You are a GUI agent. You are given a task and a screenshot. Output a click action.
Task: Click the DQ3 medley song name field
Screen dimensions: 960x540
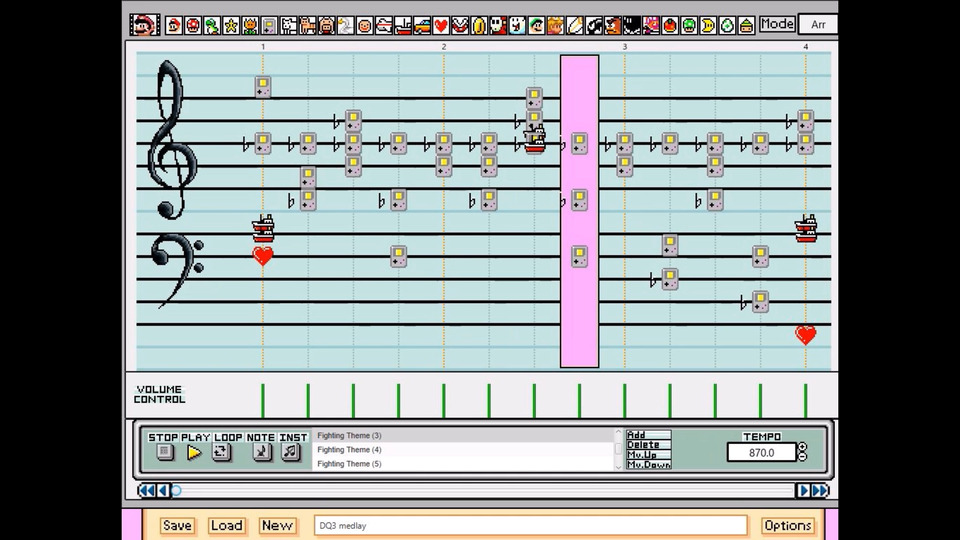(x=531, y=525)
